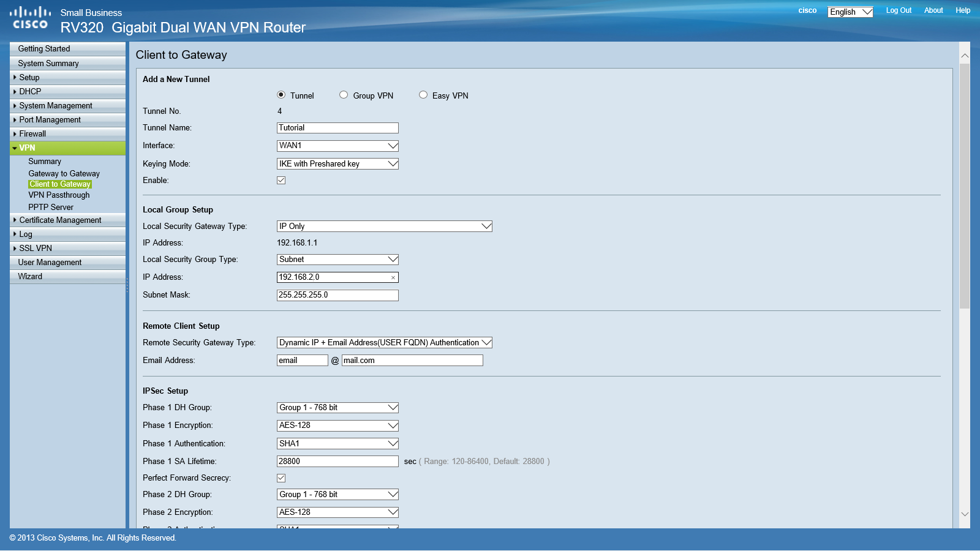Open Local Security Group Type dropdown

(337, 260)
